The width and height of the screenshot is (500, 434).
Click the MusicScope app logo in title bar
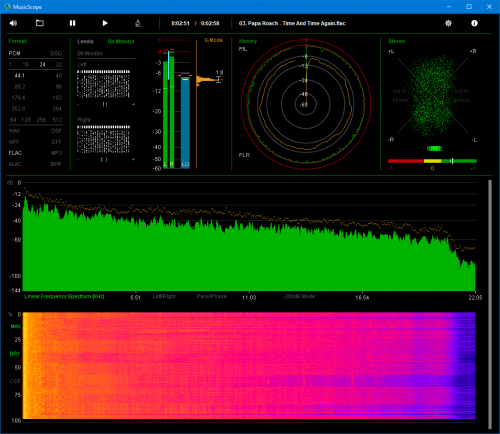tap(7, 7)
